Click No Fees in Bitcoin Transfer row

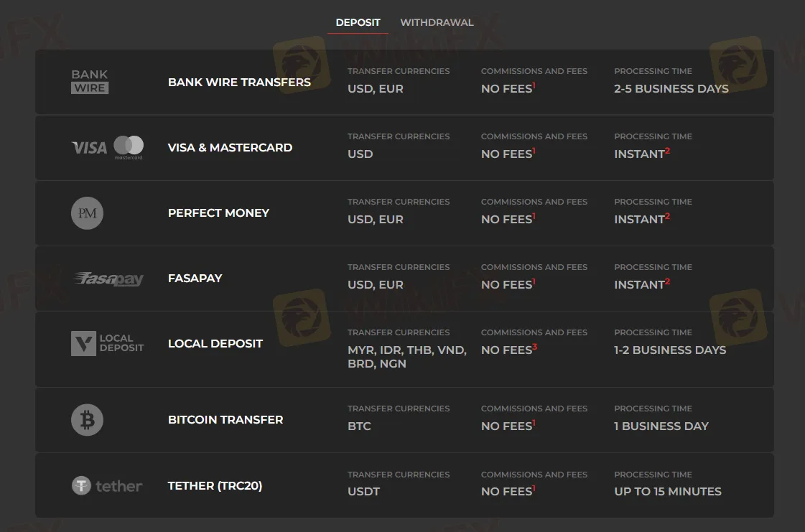coord(508,425)
